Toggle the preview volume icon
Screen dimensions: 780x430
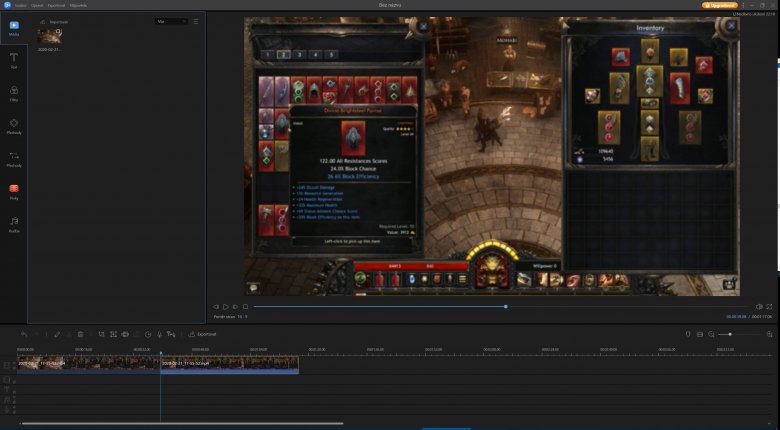(759, 307)
